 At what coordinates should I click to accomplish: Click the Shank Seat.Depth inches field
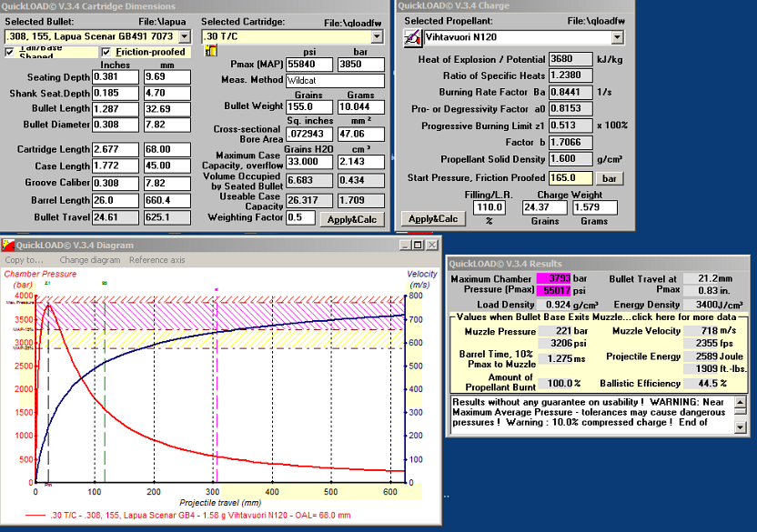(x=116, y=93)
